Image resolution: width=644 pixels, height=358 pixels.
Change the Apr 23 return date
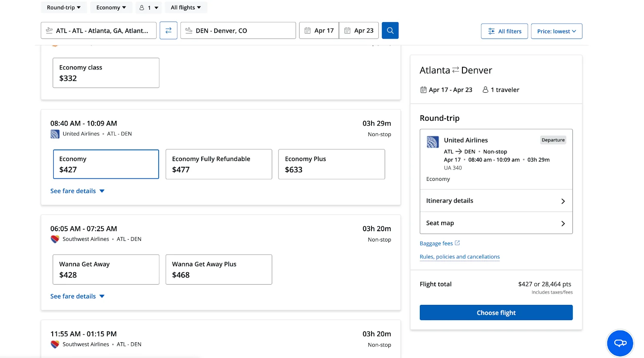359,31
